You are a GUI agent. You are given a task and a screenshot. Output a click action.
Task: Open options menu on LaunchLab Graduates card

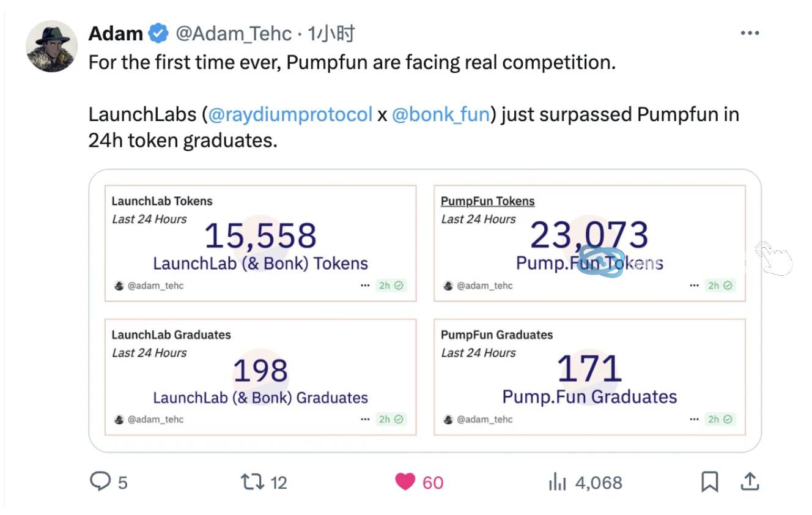coord(366,419)
